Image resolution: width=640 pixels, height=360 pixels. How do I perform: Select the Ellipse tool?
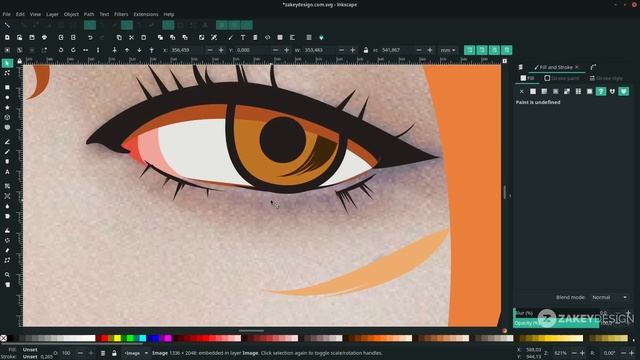[x=7, y=98]
